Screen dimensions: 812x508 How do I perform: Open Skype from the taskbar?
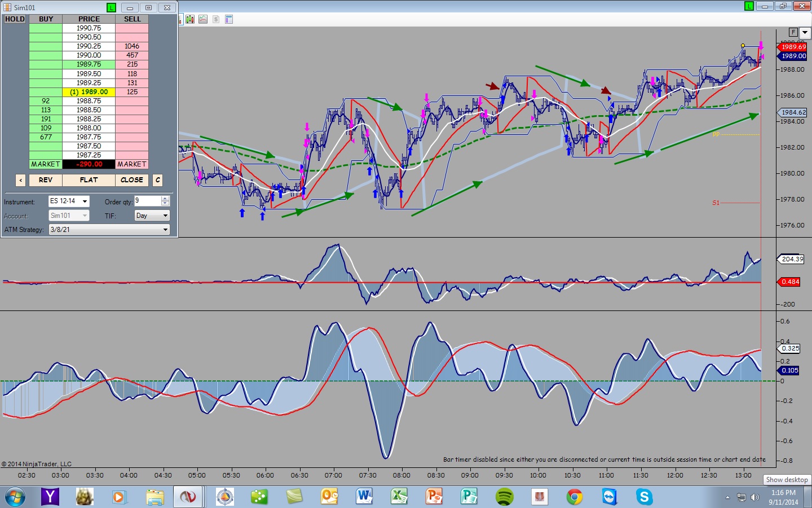645,497
